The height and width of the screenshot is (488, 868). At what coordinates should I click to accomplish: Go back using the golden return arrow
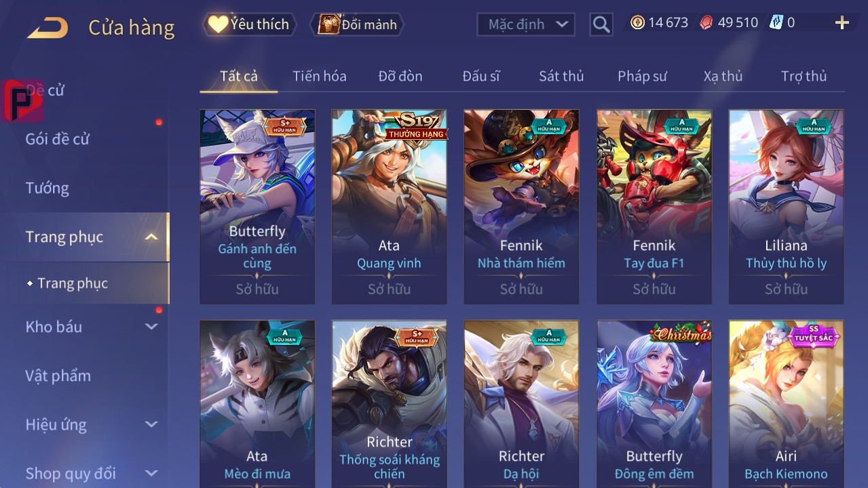click(48, 29)
